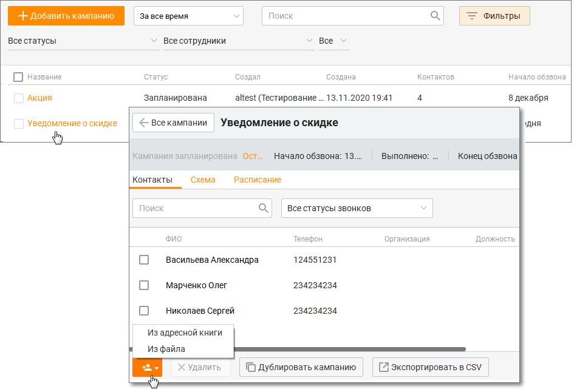Click the Экспортировать в CSV button
Image resolution: width=574 pixels, height=392 pixels.
[x=431, y=367]
